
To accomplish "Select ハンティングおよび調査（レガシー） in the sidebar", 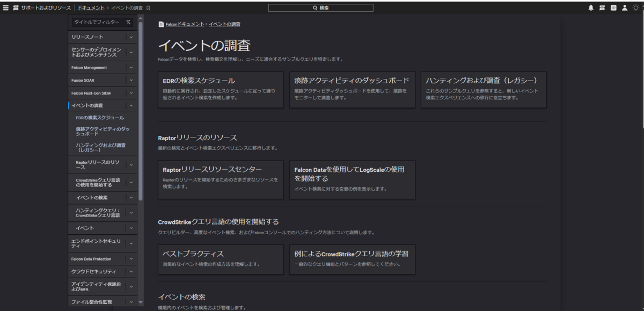I will pyautogui.click(x=101, y=148).
